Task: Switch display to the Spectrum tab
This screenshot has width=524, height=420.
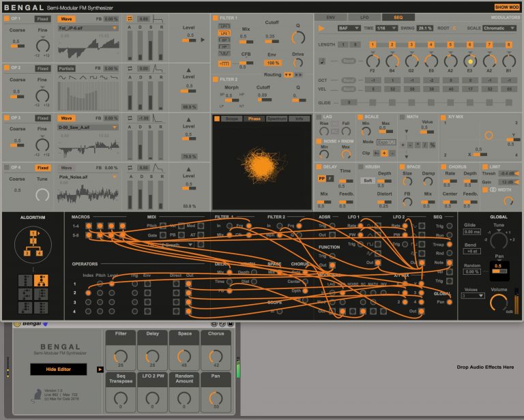Action: (x=277, y=119)
